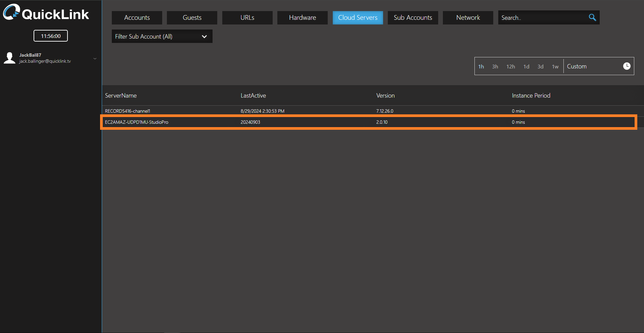Open the custom time clock icon

(x=627, y=66)
